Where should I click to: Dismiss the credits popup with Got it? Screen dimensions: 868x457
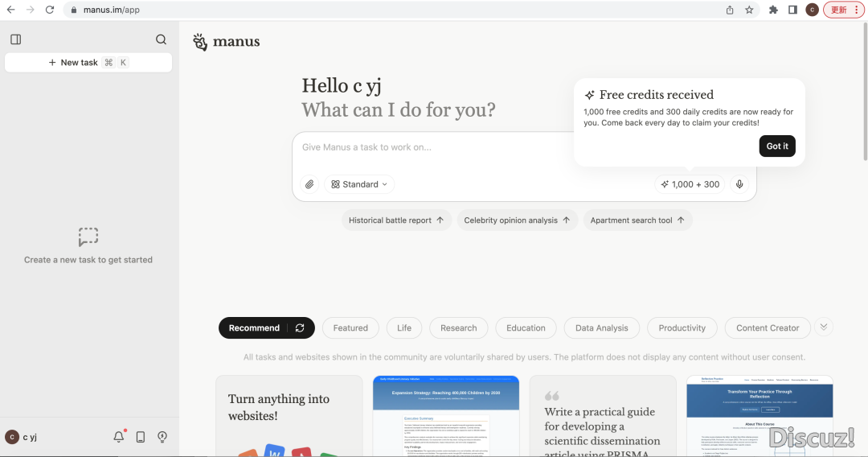(776, 146)
